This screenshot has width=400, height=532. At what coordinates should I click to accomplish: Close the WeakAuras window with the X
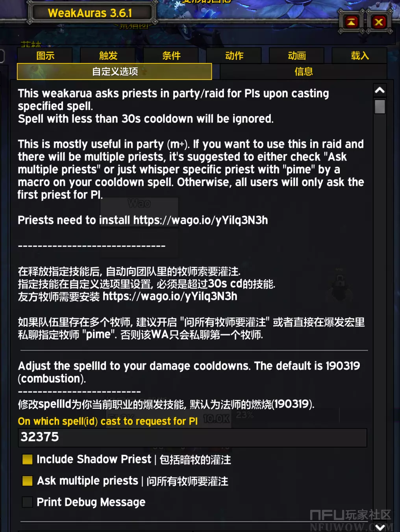(379, 22)
